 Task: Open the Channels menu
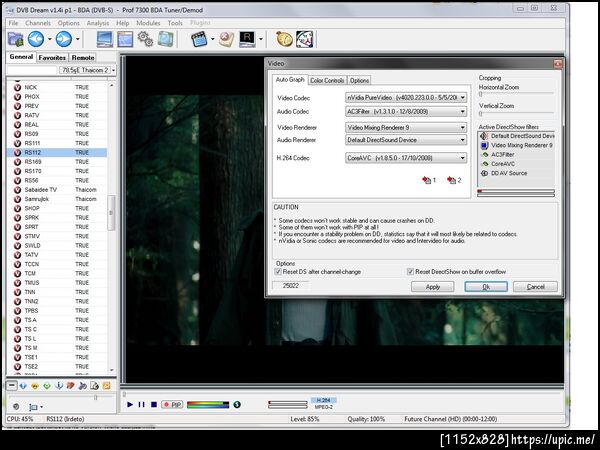click(x=38, y=23)
